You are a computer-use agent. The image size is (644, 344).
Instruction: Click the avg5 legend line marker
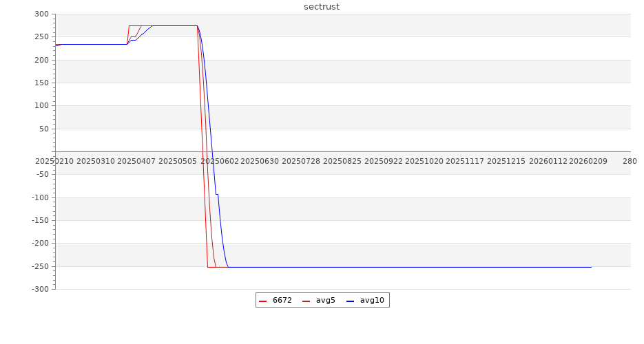tap(306, 301)
